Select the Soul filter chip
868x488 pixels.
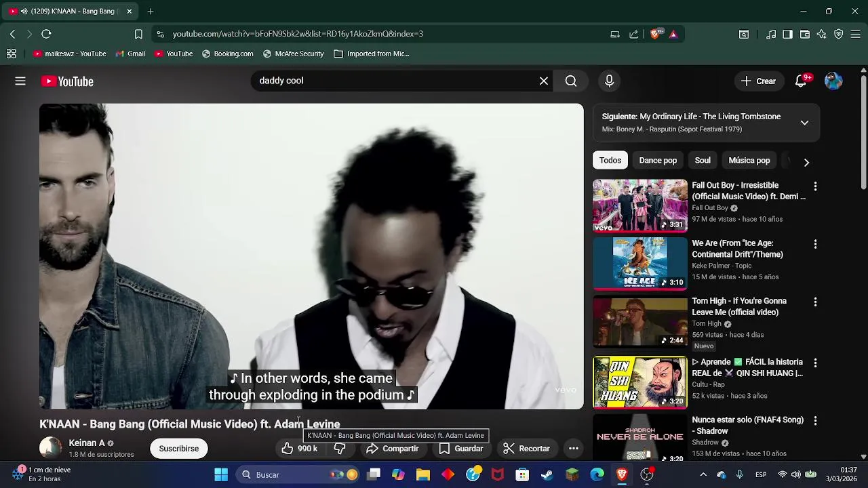coord(703,161)
